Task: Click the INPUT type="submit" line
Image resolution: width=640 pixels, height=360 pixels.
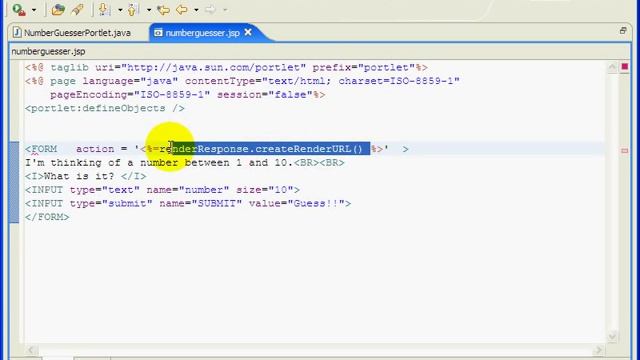Action: (188, 203)
